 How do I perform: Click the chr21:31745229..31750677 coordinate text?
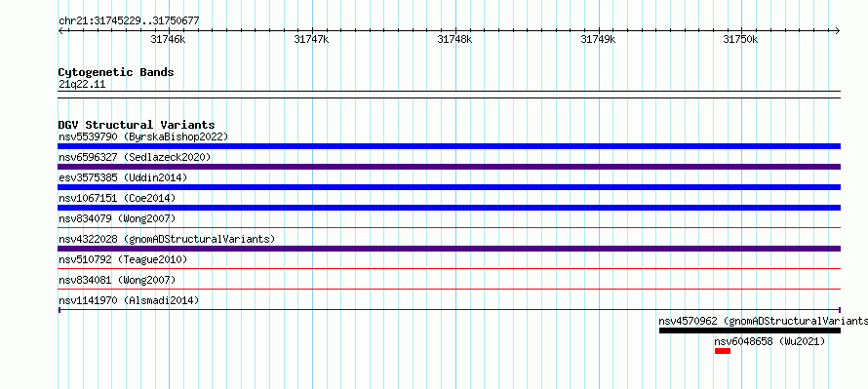click(129, 20)
